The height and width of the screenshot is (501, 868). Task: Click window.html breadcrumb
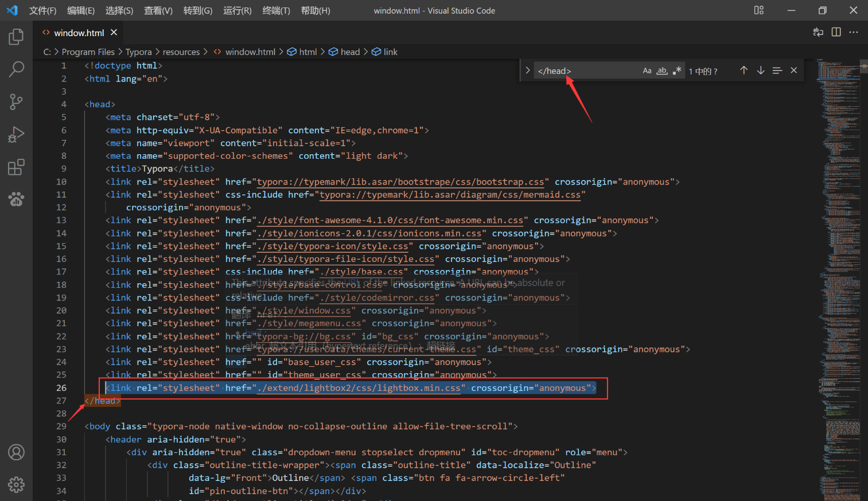tap(244, 52)
